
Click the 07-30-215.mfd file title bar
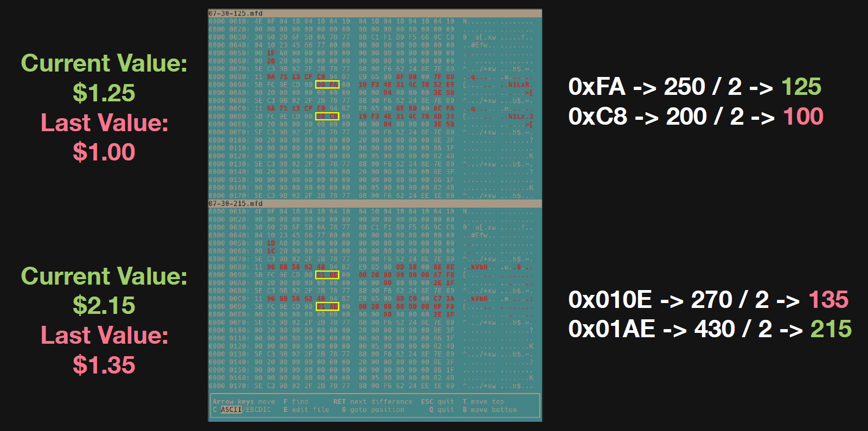coord(375,203)
